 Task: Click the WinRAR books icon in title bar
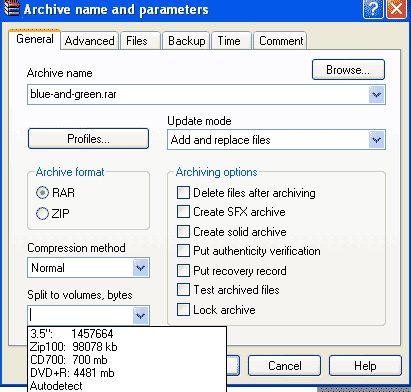tap(12, 8)
